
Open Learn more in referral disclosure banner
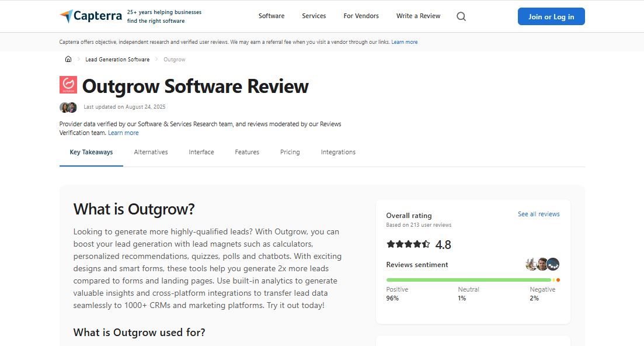pos(404,42)
